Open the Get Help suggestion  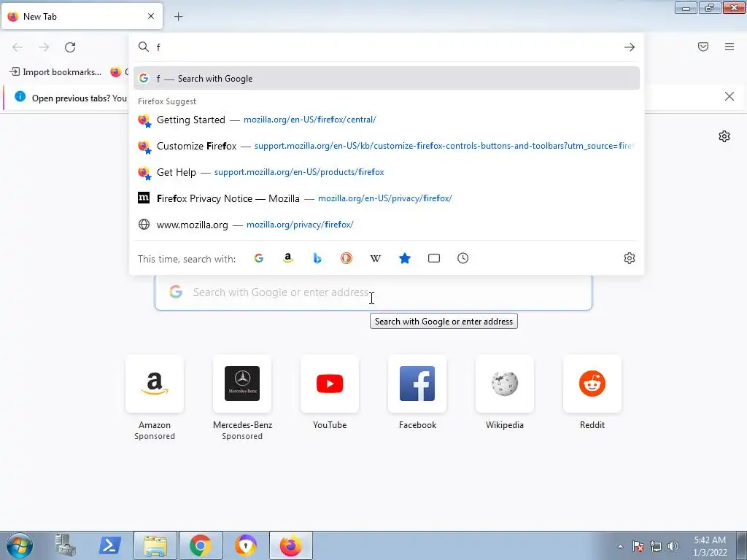pos(387,172)
